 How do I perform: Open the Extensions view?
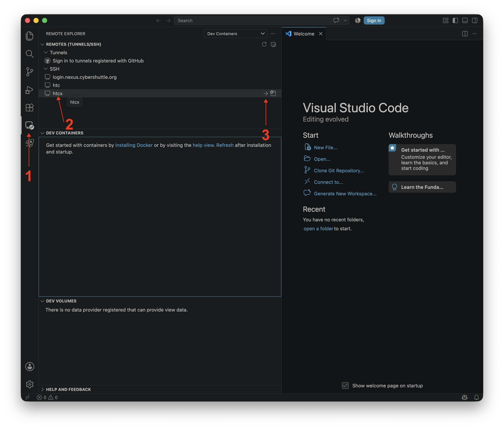29,107
